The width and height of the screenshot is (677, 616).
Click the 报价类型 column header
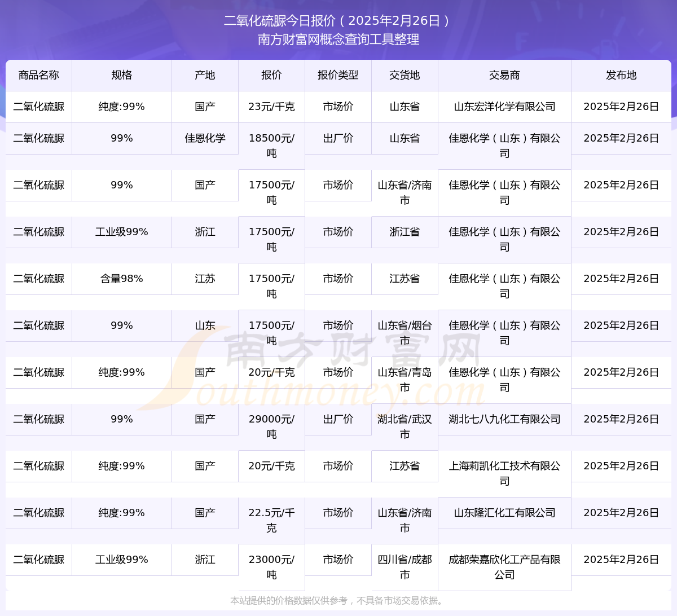click(x=338, y=75)
